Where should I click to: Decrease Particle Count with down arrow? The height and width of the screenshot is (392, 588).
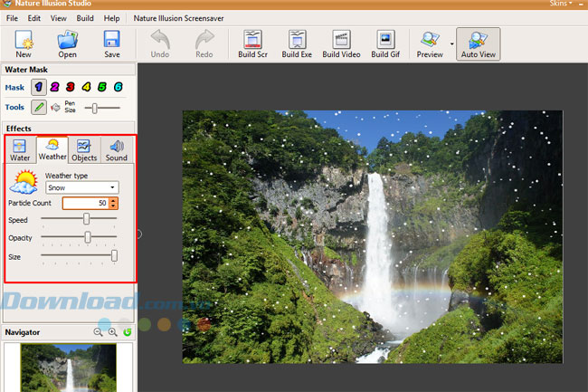point(113,206)
